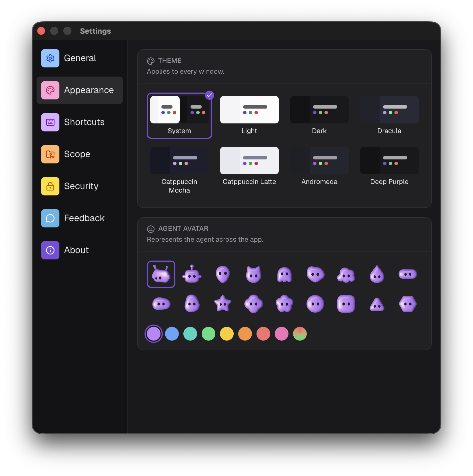Open the Feedback section
This screenshot has width=473, height=476.
click(80, 218)
